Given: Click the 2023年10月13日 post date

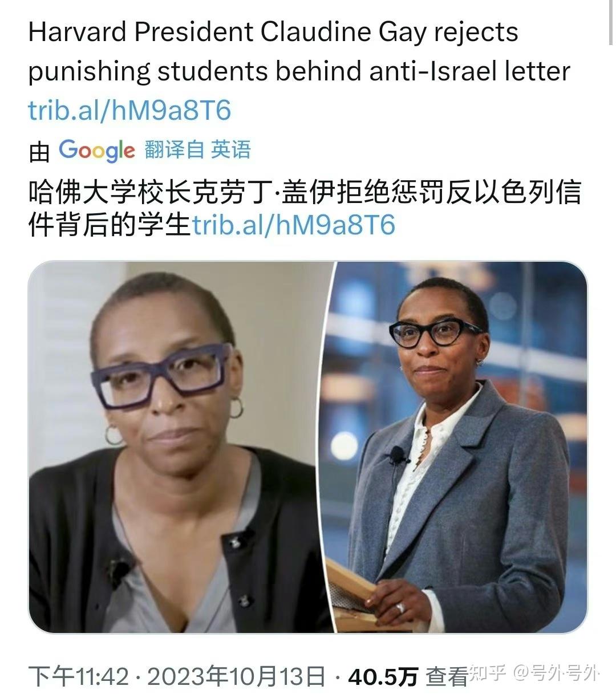Looking at the screenshot, I should (236, 677).
